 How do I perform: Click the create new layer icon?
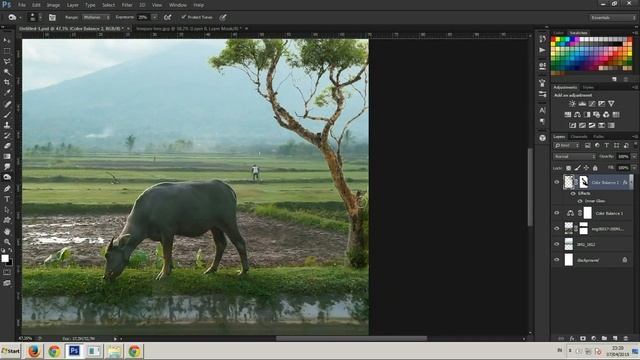(615, 338)
